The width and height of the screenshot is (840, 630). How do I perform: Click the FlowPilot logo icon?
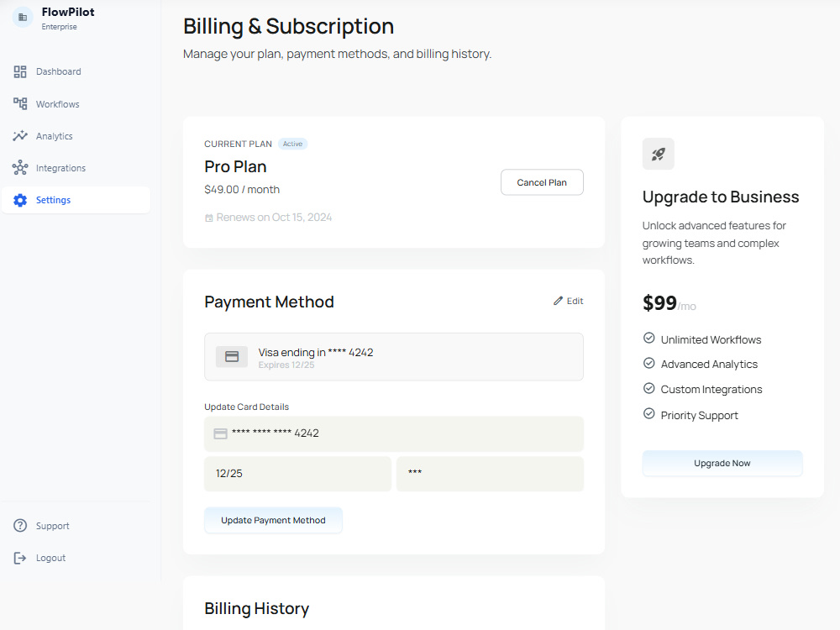pyautogui.click(x=23, y=18)
